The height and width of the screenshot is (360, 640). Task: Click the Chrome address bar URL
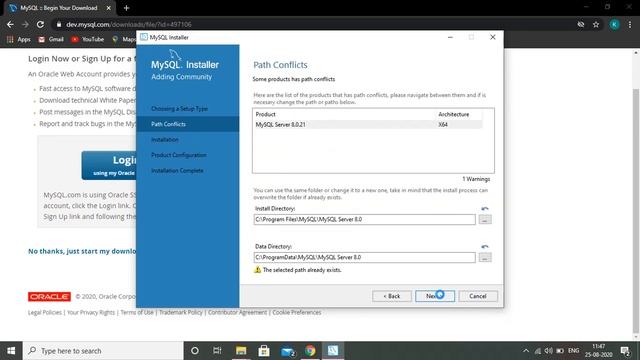129,24
